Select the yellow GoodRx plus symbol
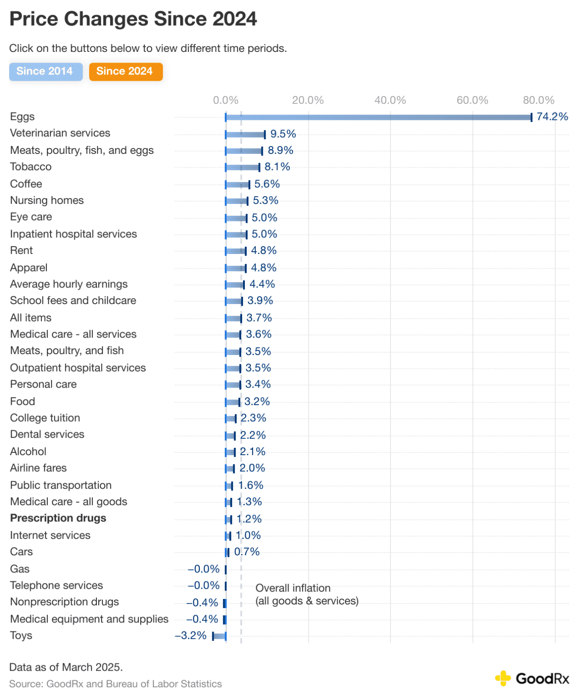Screen dimensions: 588x700 pos(503,677)
